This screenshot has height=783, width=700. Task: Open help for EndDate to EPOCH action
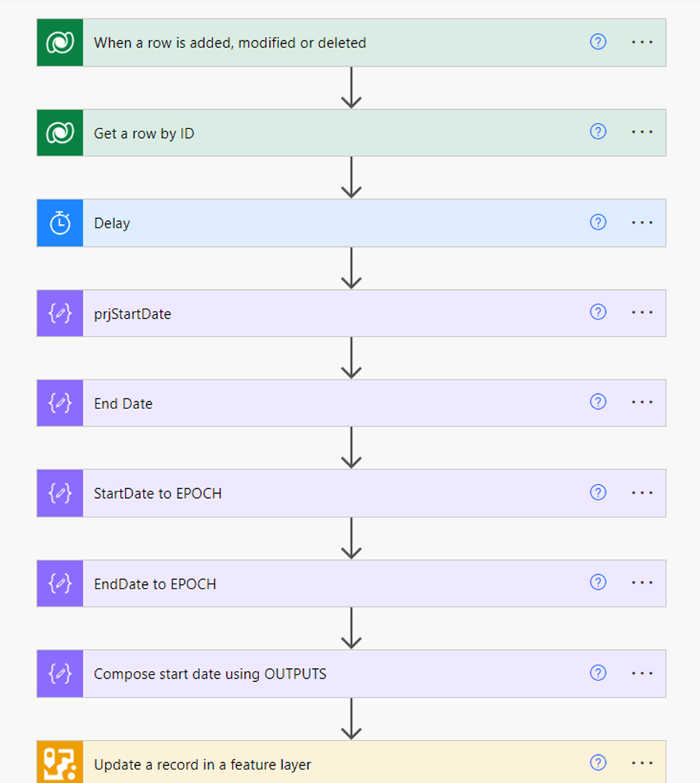click(598, 583)
